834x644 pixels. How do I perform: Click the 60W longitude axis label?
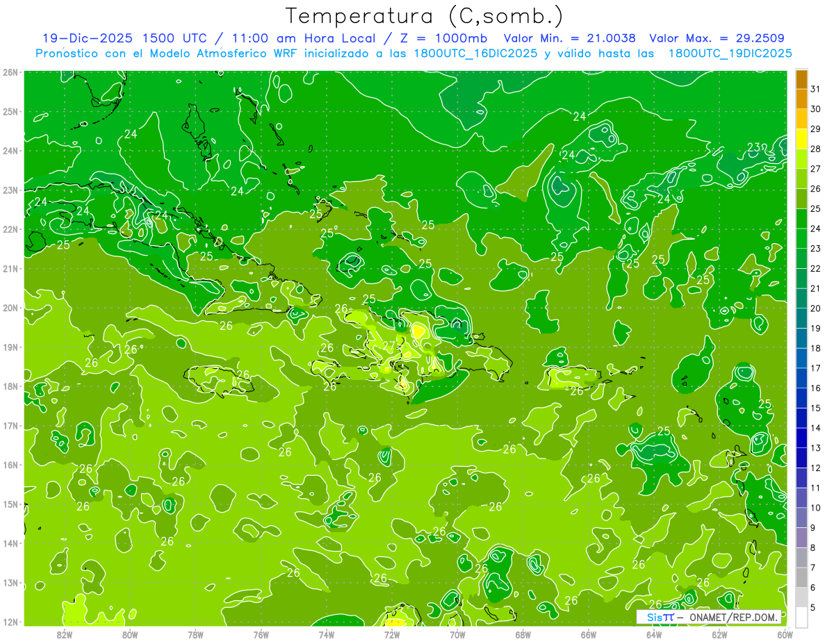[785, 635]
